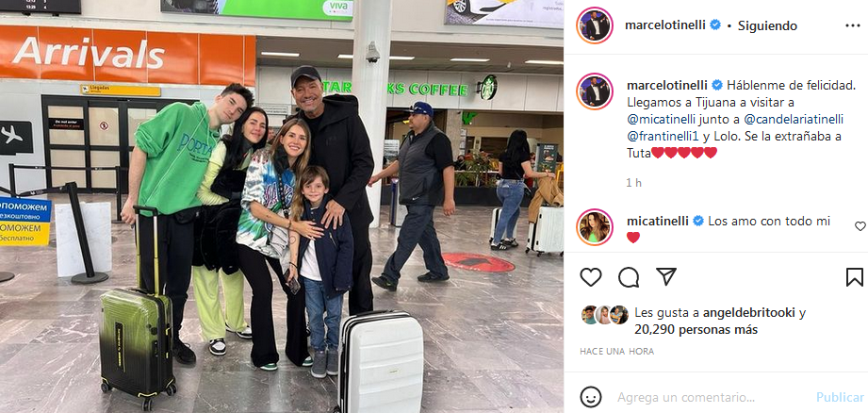Click the airport family photo

pos(282,206)
